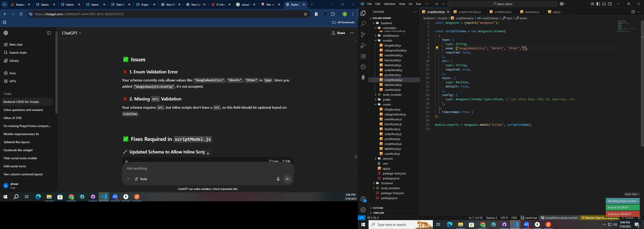Viewport: 644px width, 229px height.
Task: Open Explorer views and more actions ellipsis
Action: click(x=415, y=12)
